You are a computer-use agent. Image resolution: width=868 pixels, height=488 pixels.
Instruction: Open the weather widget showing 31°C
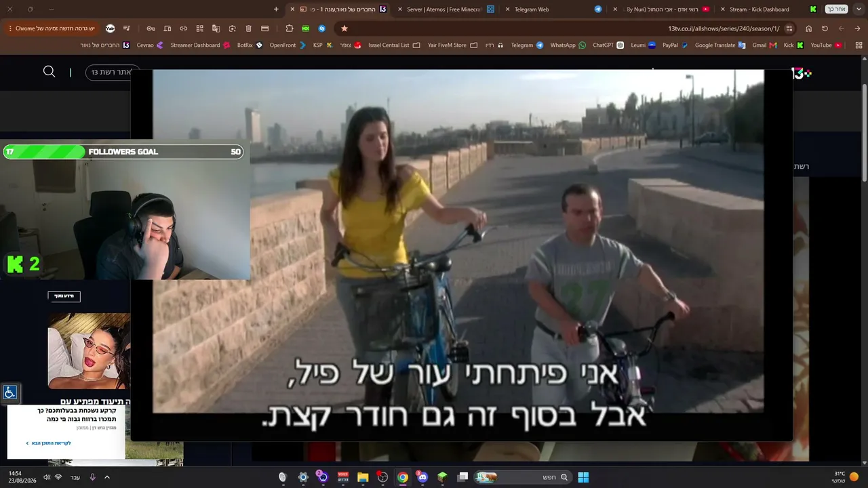pos(845,477)
